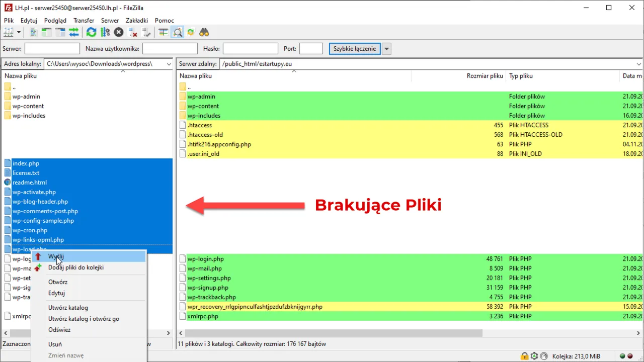Open the file search binoculars tool
The height and width of the screenshot is (362, 644).
[x=204, y=32]
